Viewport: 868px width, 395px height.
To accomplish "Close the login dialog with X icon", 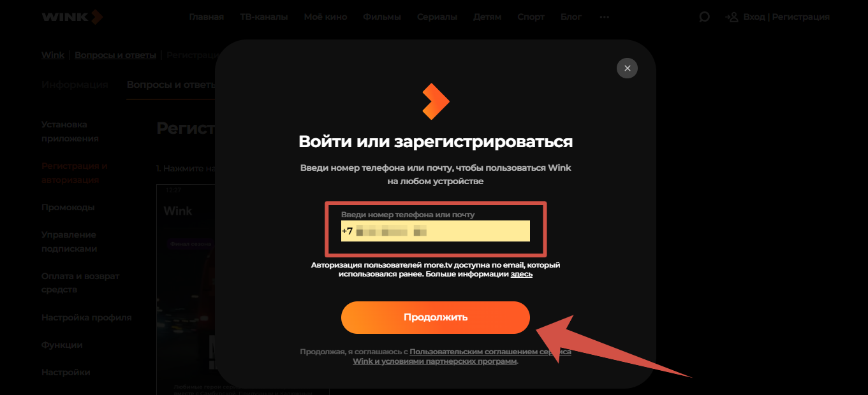I will pos(627,68).
